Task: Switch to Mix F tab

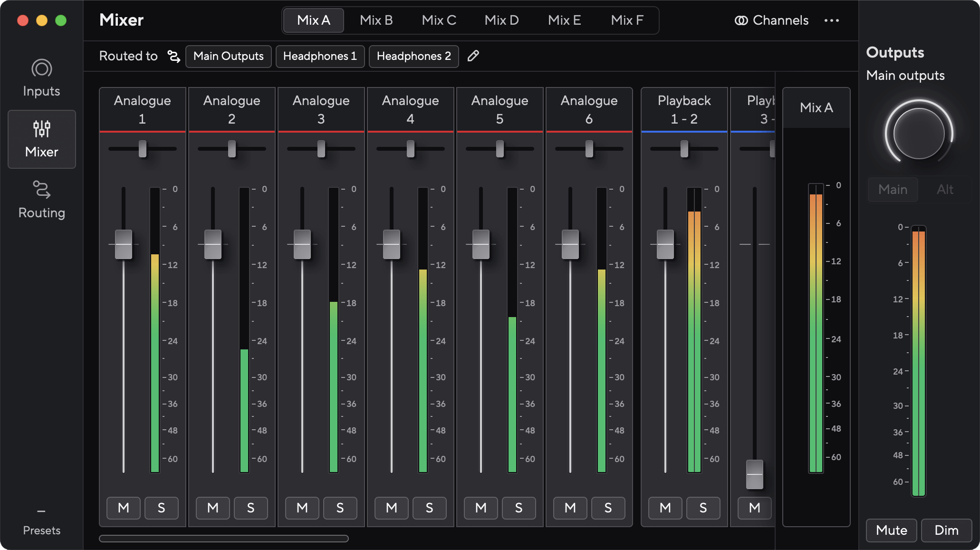Action: 627,20
